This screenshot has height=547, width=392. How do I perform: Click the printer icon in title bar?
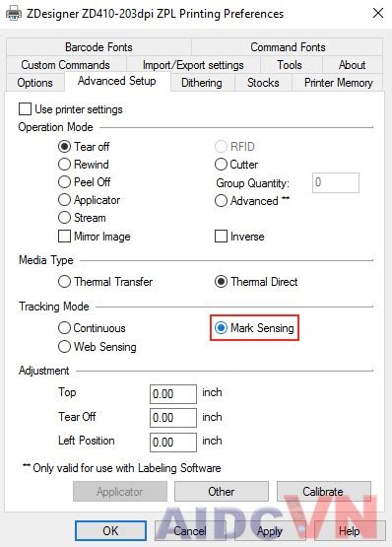pos(14,14)
